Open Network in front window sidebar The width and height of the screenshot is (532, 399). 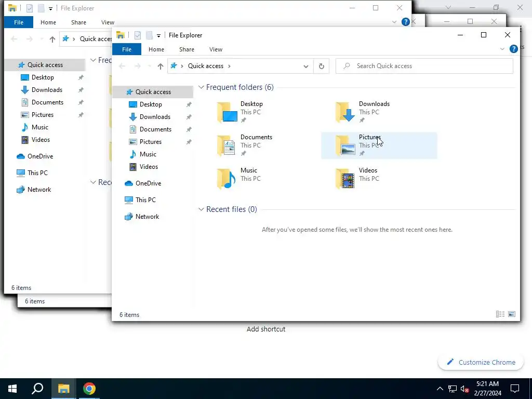click(x=147, y=217)
